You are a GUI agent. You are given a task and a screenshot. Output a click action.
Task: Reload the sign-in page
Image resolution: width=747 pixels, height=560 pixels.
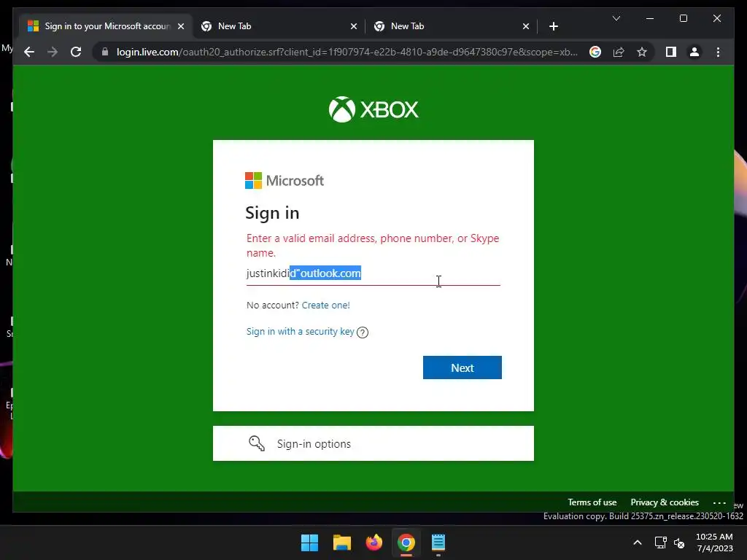(x=76, y=52)
